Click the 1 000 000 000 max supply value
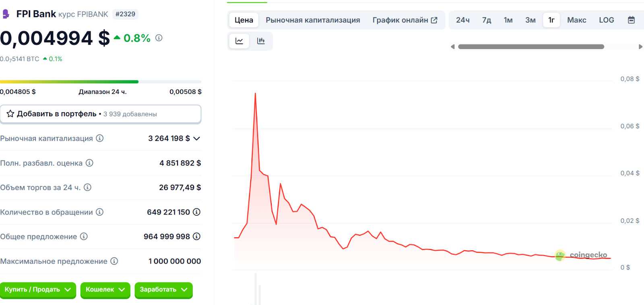 [x=175, y=261]
